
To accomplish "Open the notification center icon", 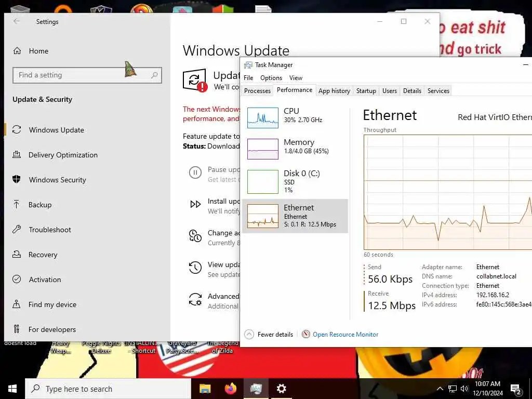I will (x=516, y=389).
